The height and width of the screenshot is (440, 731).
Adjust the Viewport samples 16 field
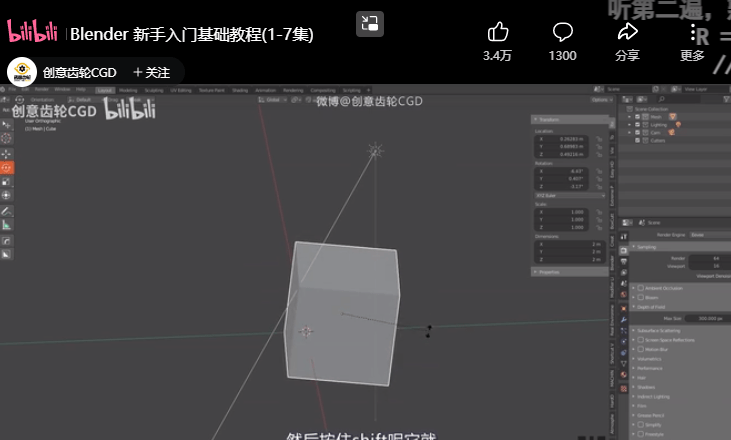coord(710,266)
